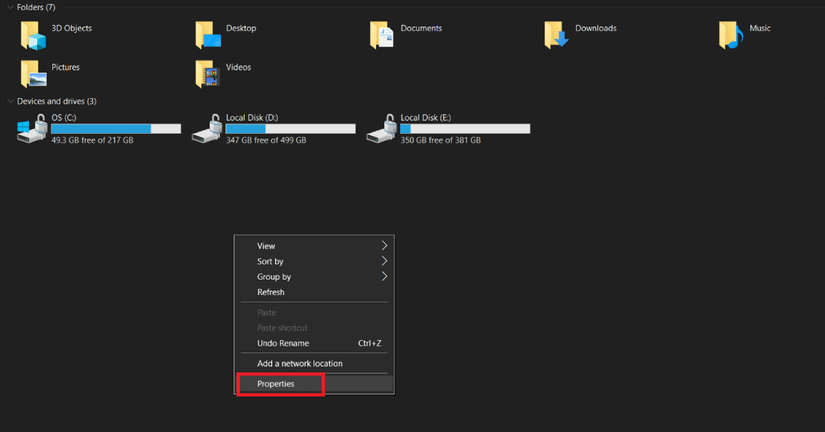
Task: Click the 'Downloads' folder name
Action: tap(596, 28)
